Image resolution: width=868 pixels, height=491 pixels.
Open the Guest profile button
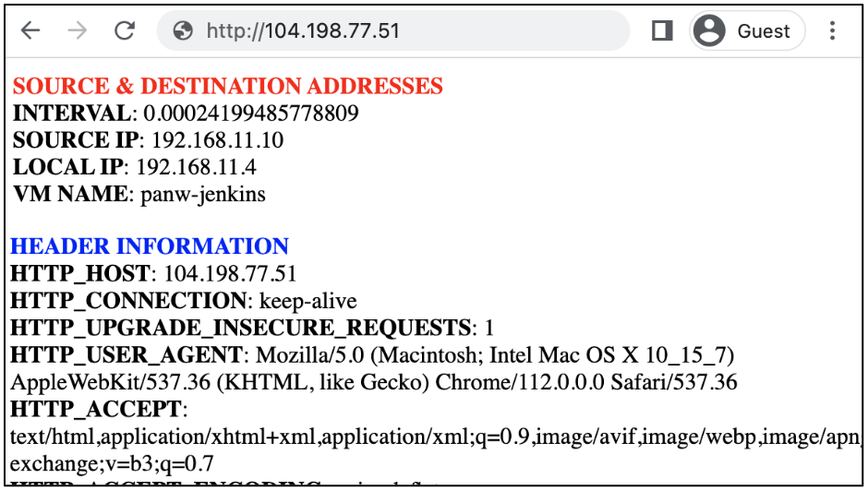tap(746, 31)
